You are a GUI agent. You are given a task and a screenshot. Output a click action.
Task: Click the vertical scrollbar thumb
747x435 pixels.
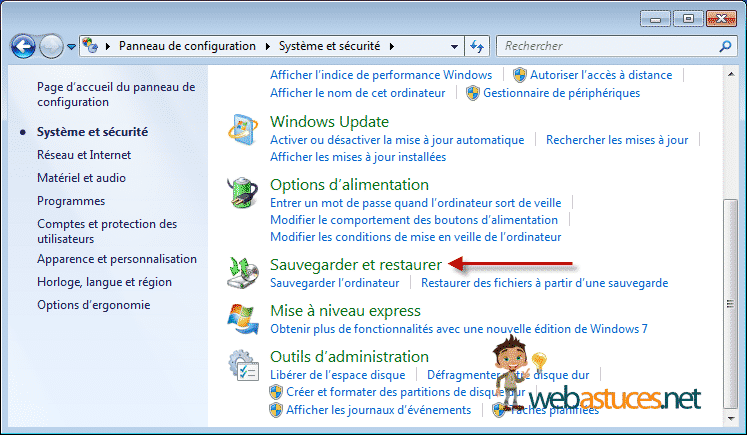click(x=730, y=304)
